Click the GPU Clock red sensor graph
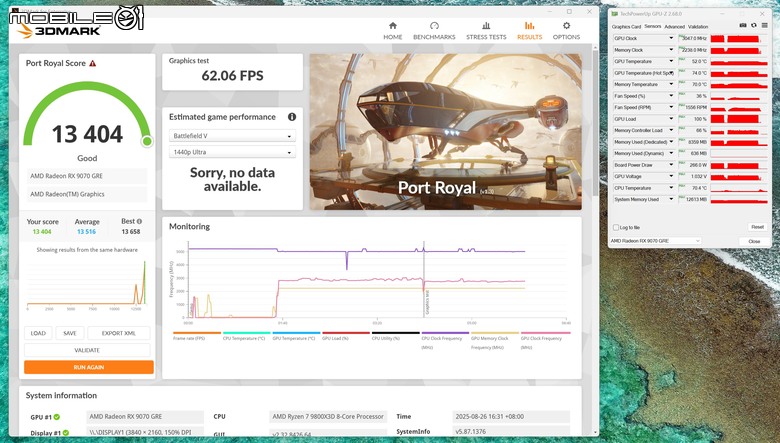 (x=739, y=38)
